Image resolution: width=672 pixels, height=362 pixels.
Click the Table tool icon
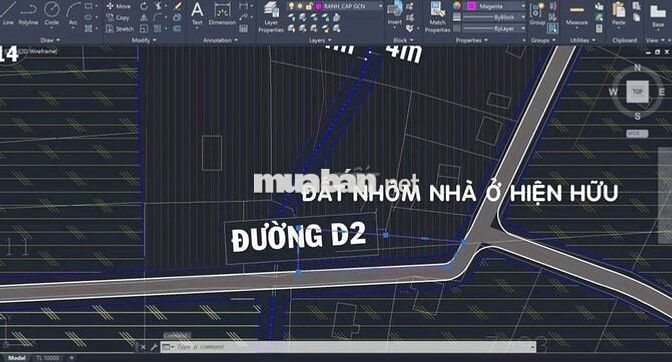(243, 29)
